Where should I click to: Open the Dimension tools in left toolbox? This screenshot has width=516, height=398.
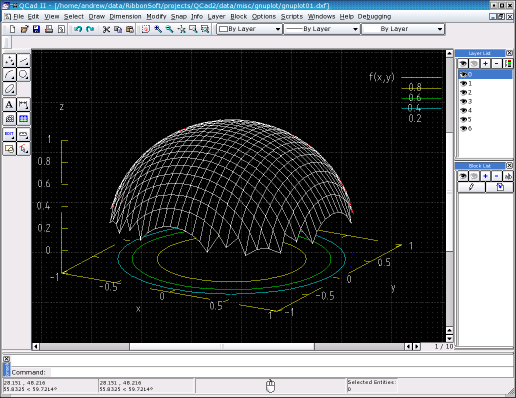(x=23, y=105)
